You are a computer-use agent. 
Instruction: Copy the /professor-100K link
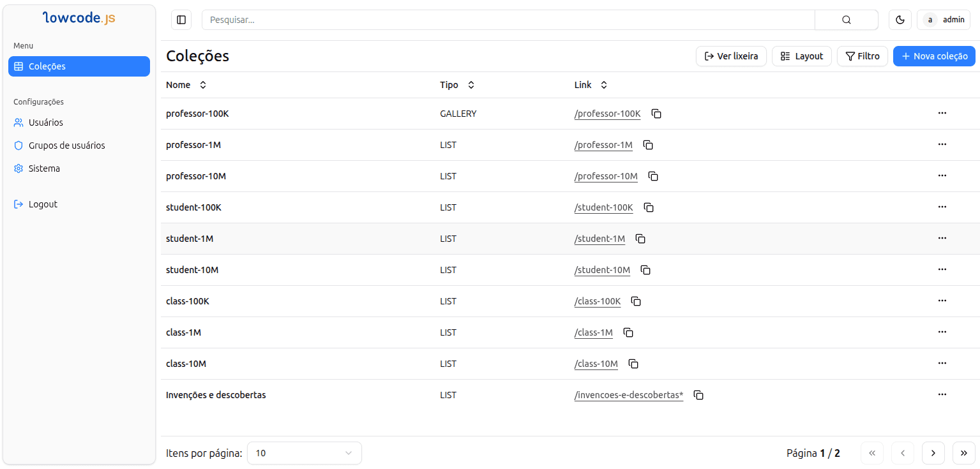(x=656, y=114)
